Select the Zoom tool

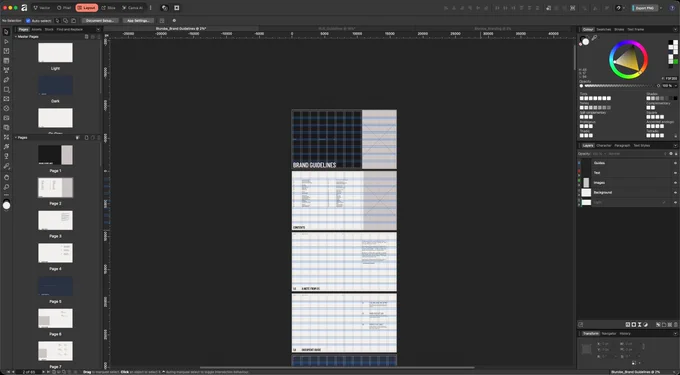6,187
